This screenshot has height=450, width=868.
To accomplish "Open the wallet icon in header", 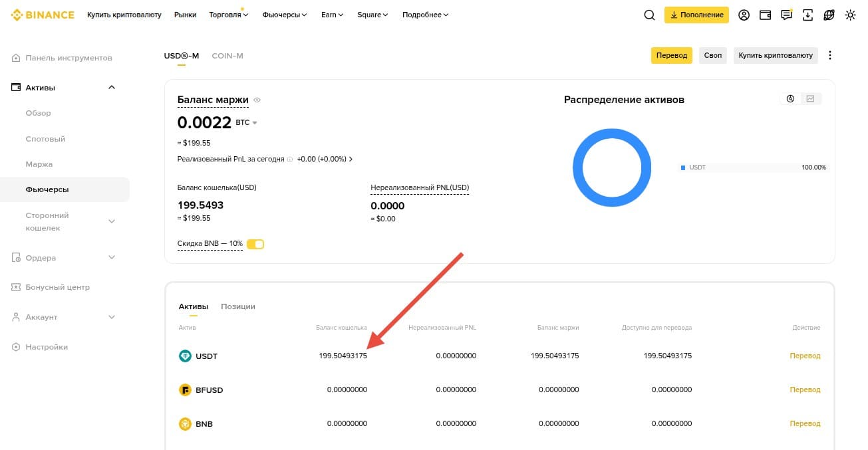I will tap(766, 15).
